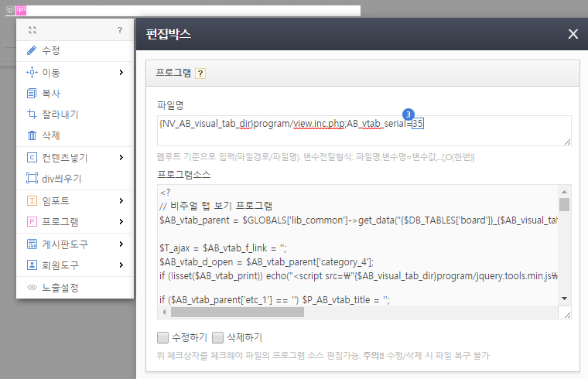The image size is (588, 379).
Task: Enable the 삭제하기 checkbox
Action: [218, 337]
